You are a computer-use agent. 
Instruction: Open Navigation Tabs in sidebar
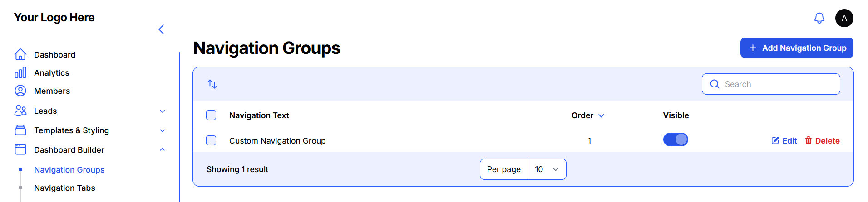64,188
